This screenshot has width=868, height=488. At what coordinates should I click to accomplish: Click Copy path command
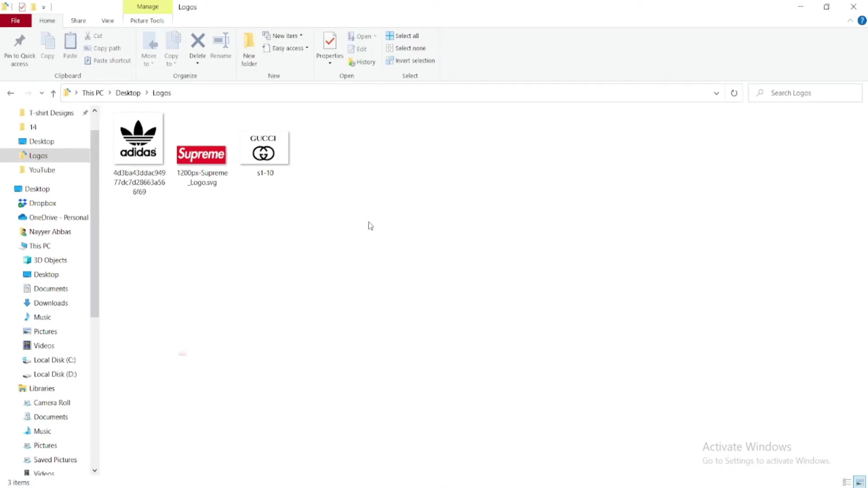coord(103,48)
